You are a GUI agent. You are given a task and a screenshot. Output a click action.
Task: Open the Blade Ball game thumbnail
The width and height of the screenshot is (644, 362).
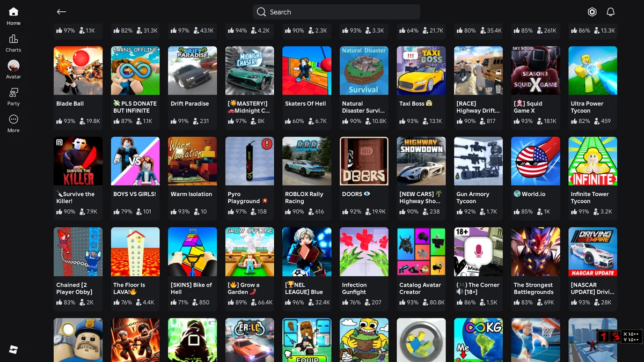point(78,71)
